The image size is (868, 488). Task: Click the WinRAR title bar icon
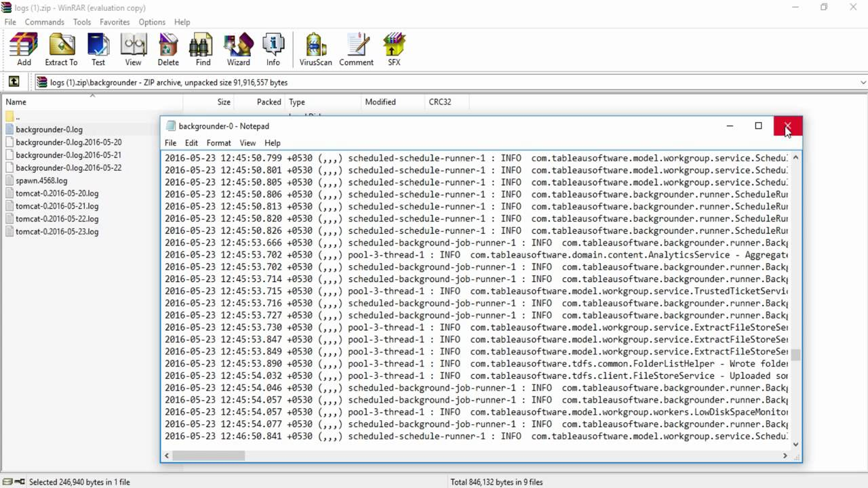tap(7, 7)
